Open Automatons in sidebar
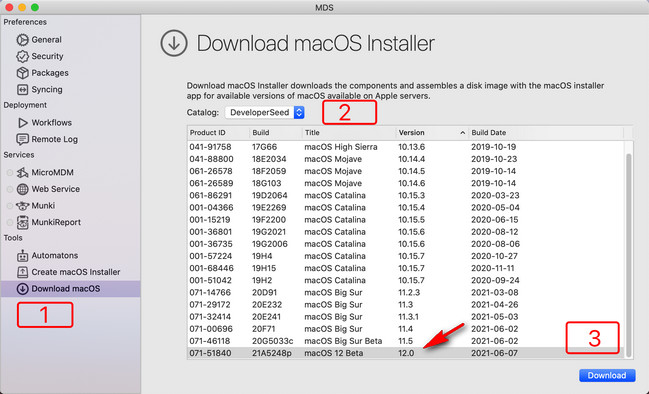The height and width of the screenshot is (394, 649). point(55,255)
